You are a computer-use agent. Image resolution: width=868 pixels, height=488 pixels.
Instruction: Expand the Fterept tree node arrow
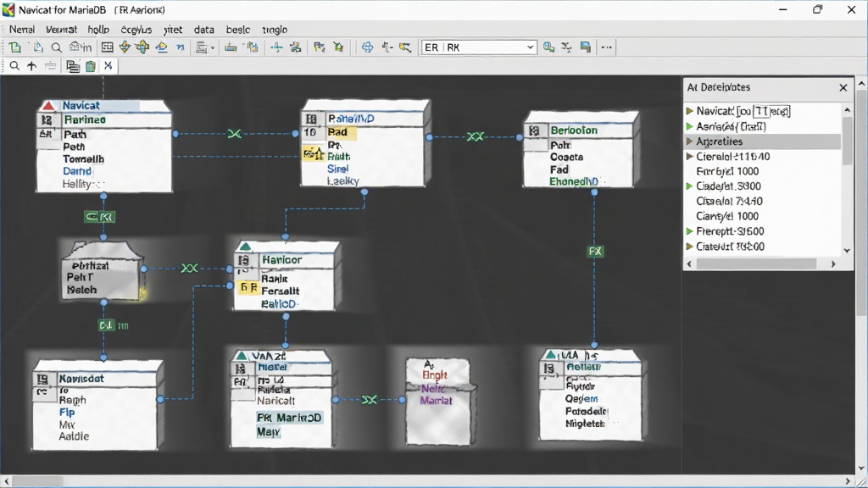690,231
